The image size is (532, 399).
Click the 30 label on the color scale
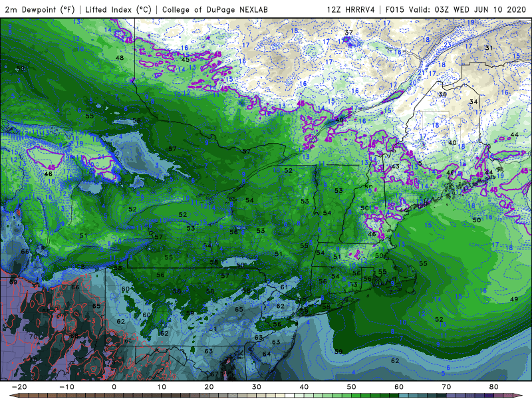pos(257,387)
